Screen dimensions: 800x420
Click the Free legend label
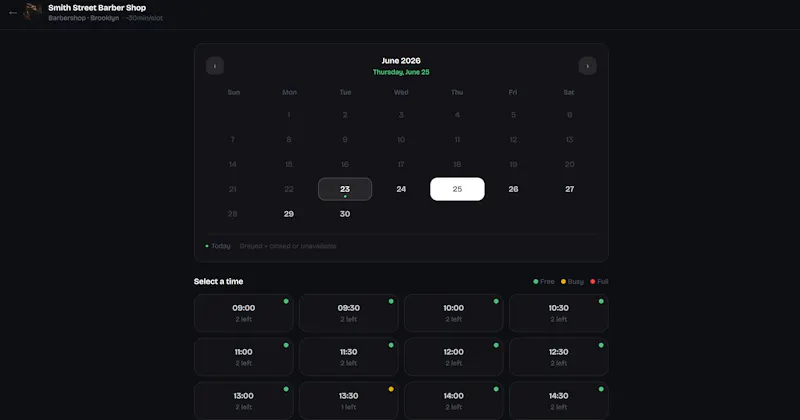[x=547, y=282]
